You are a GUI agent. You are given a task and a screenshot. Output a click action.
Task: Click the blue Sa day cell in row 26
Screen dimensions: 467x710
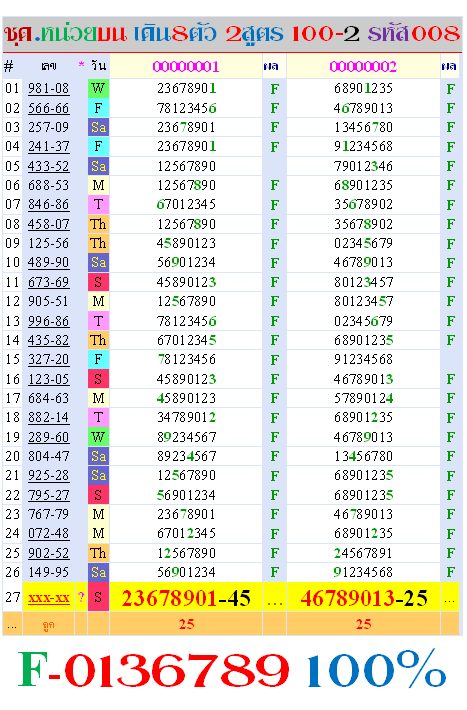[x=98, y=572]
